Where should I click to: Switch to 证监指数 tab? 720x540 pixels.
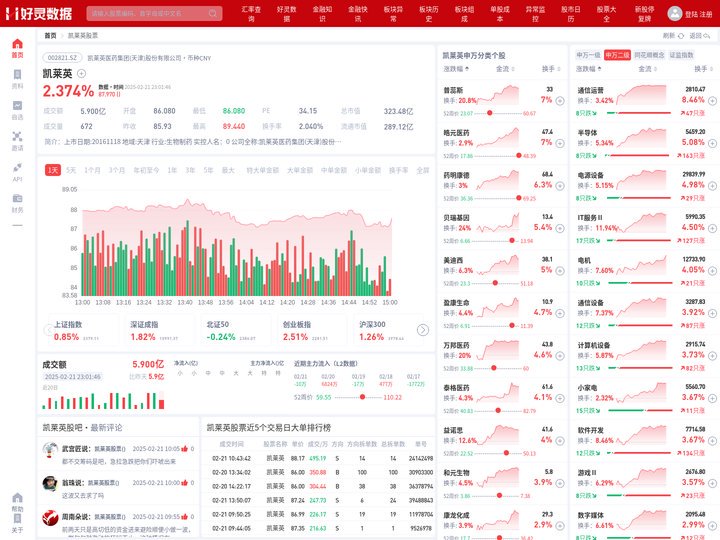(x=681, y=55)
